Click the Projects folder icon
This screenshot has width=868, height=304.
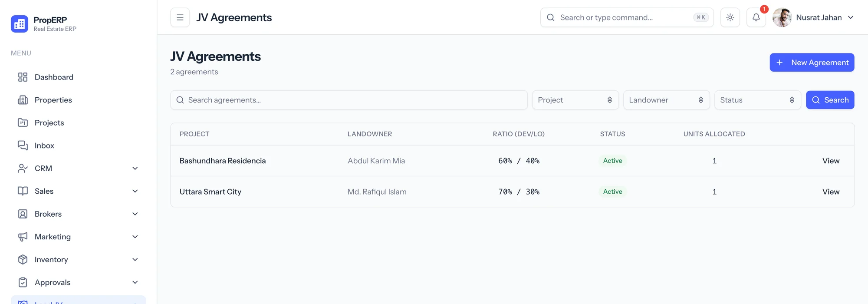(23, 123)
